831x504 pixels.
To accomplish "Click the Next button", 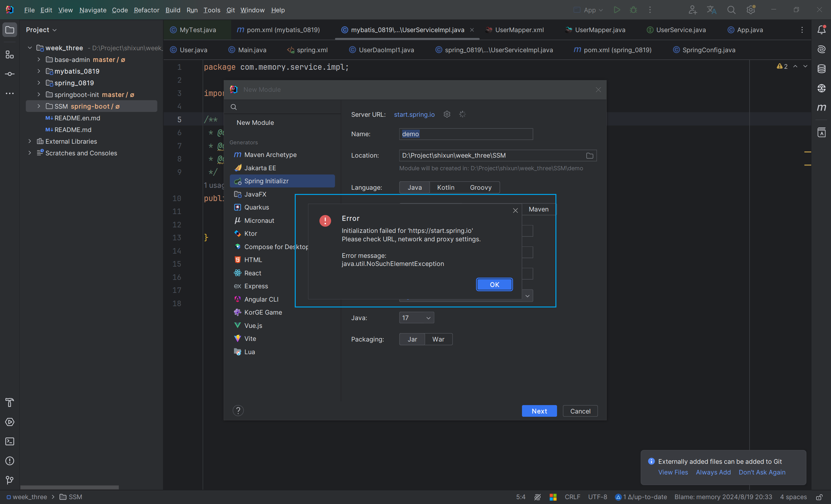I will click(539, 411).
